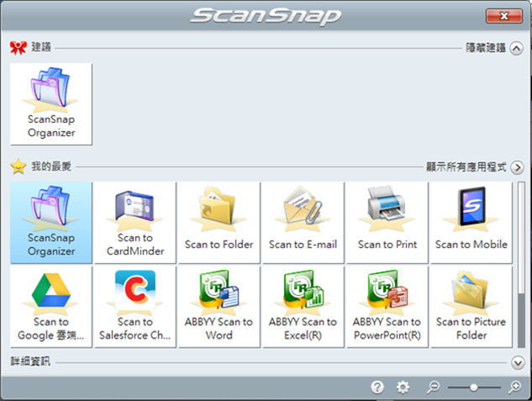Choose Scan to Salesforce Chatter

[x=135, y=307]
